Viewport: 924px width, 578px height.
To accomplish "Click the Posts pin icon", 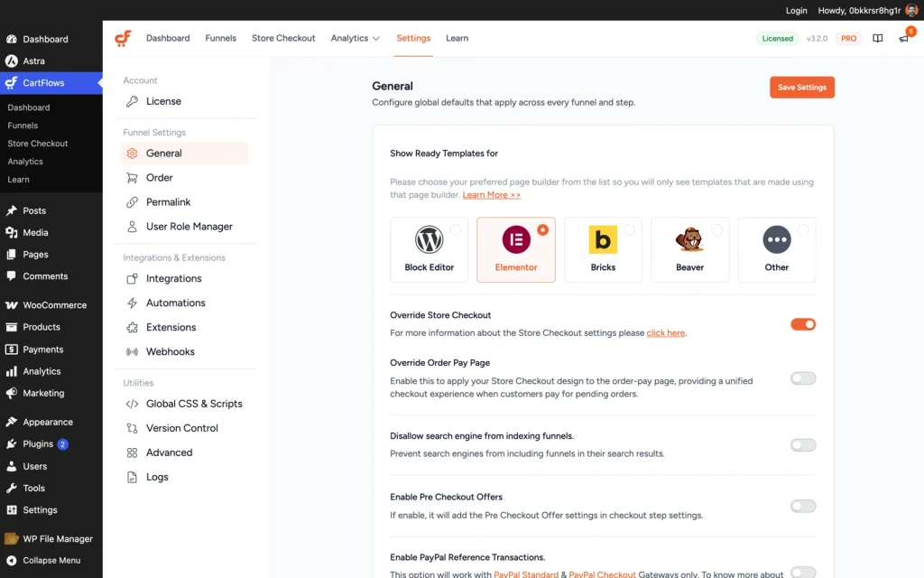I will coord(11,210).
